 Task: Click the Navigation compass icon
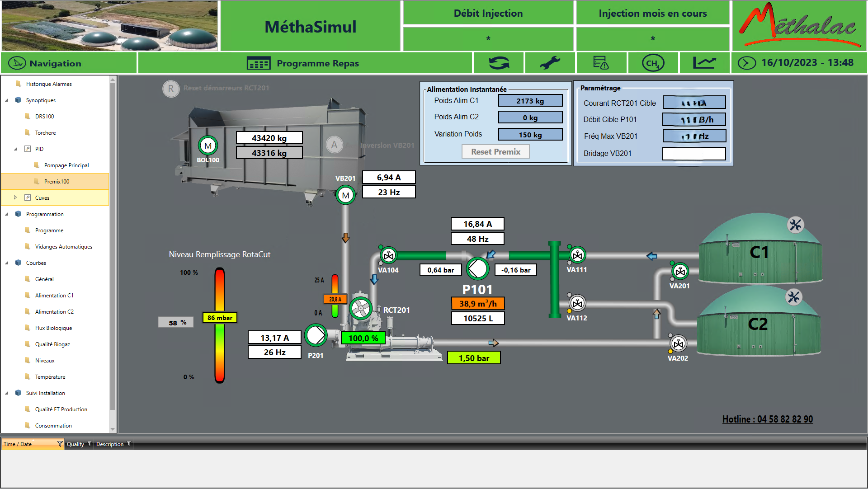pos(17,63)
